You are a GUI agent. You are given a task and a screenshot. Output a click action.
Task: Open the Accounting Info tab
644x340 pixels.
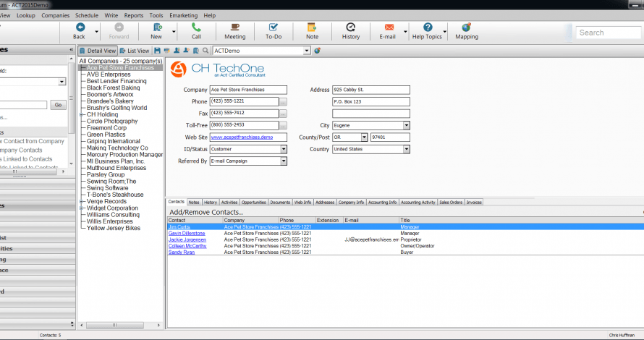tap(382, 202)
